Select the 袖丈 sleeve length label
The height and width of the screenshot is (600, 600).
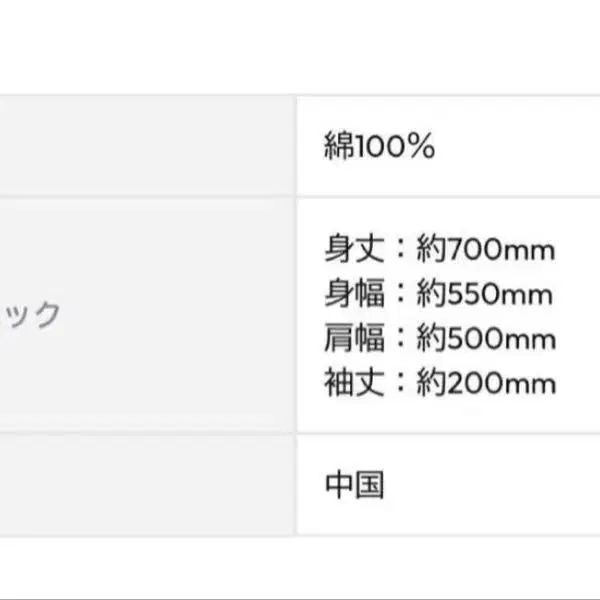click(354, 382)
